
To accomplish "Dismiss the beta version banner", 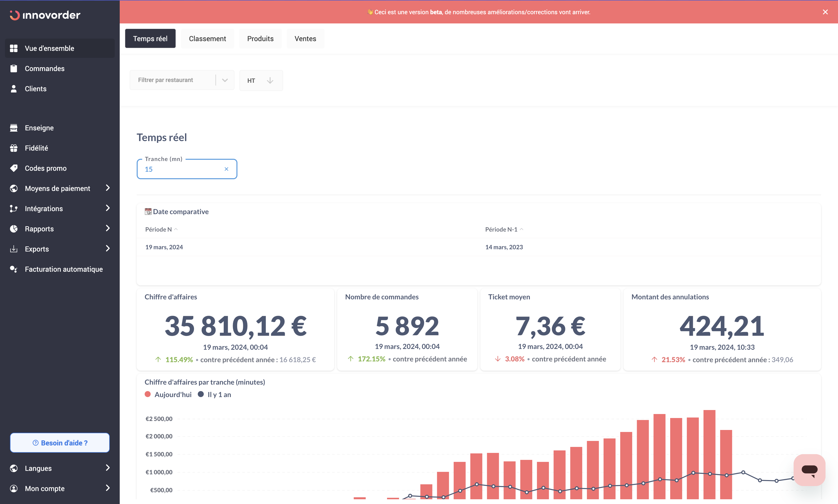I will click(x=825, y=12).
